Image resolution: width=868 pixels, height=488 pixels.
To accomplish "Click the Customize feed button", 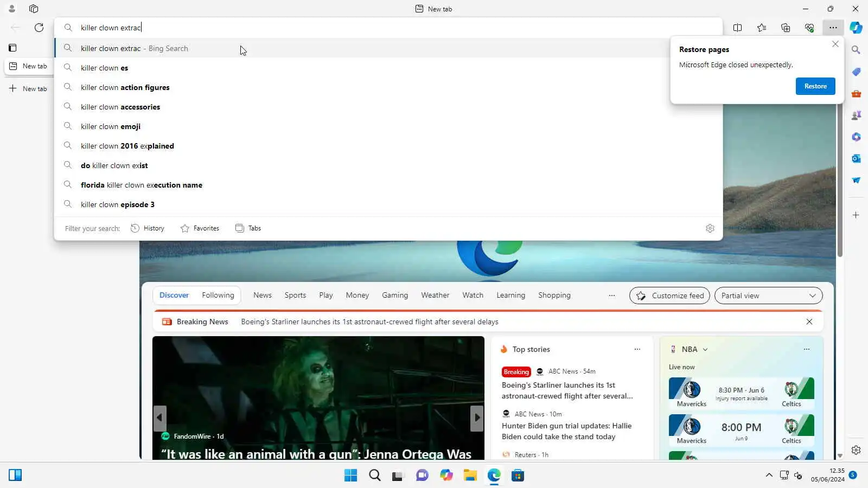I will (x=669, y=296).
